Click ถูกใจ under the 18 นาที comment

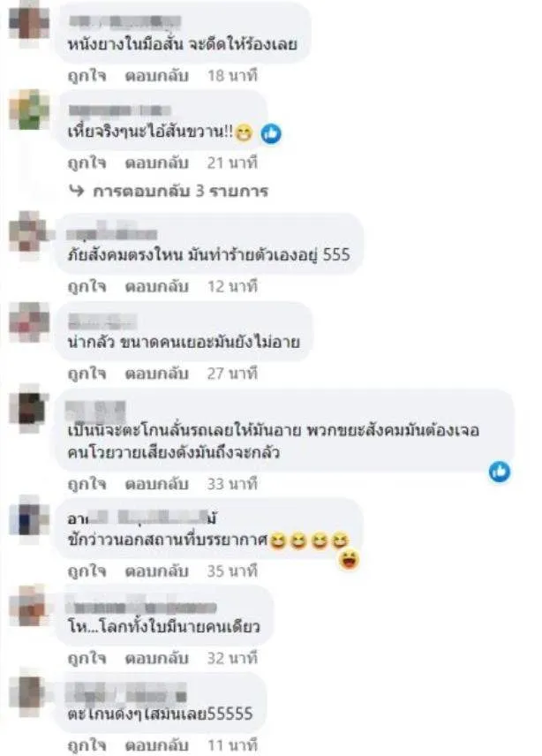[x=87, y=76]
